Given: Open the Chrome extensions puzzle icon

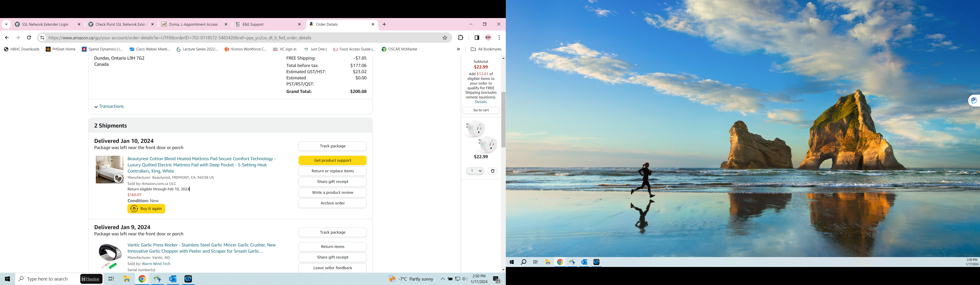Looking at the screenshot, I should point(460,38).
